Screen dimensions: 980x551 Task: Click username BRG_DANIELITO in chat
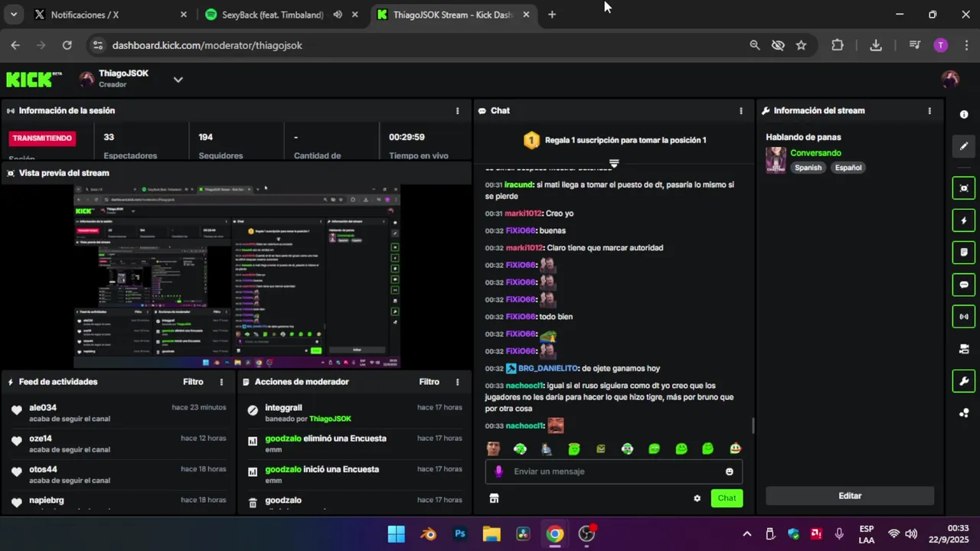[x=548, y=368]
